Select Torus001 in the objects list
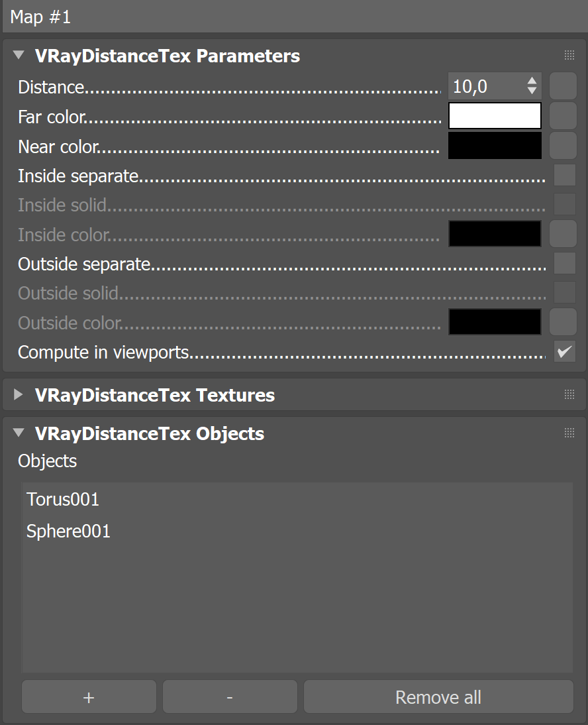 [63, 500]
